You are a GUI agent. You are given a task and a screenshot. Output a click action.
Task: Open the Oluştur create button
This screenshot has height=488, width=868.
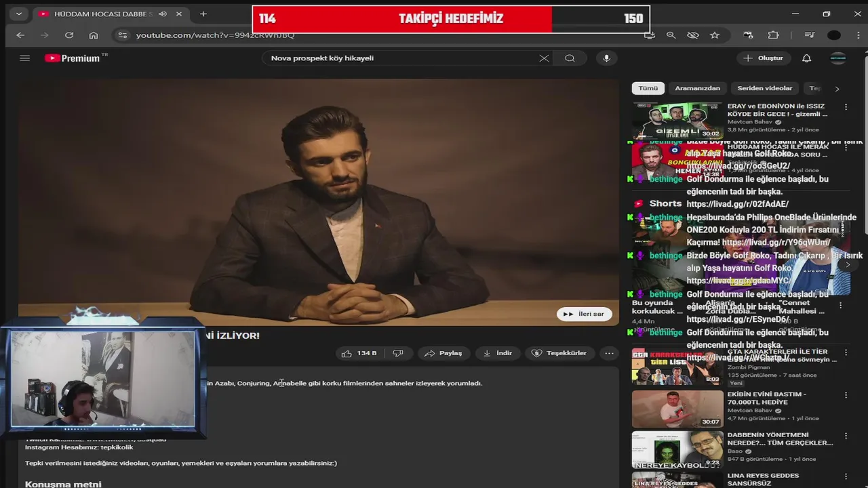(764, 58)
